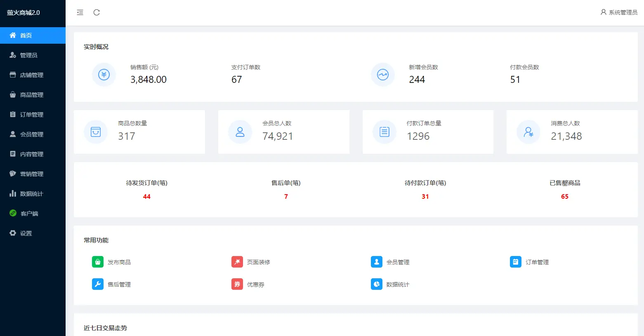
Task: Click the pending shipment count 44
Action: click(146, 197)
